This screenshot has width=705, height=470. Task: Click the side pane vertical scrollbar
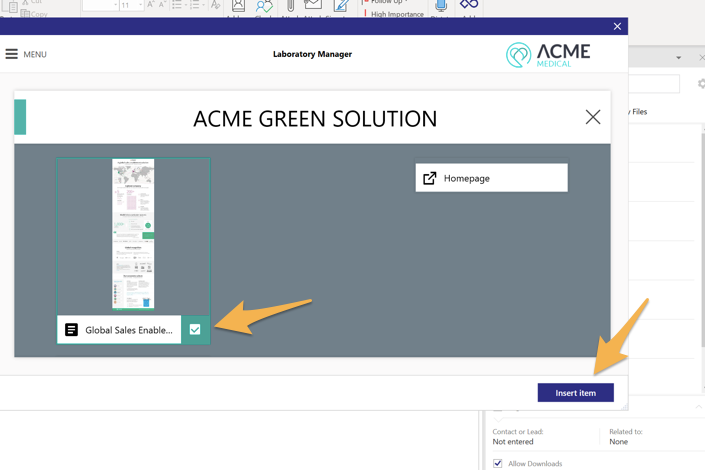[x=702, y=238]
